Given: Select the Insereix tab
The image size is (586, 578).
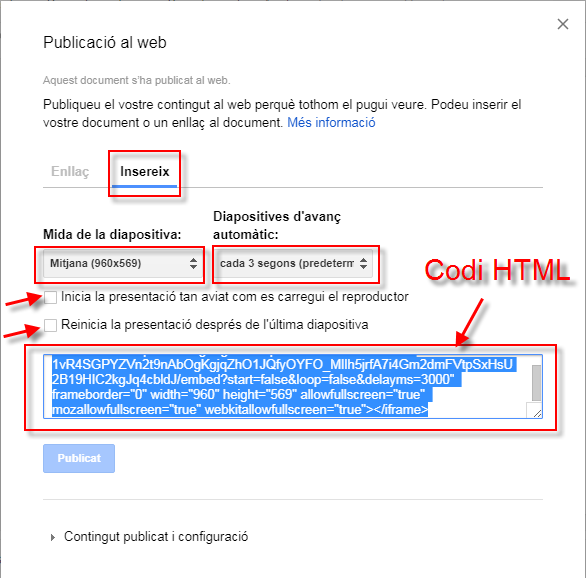Looking at the screenshot, I should coord(144,171).
